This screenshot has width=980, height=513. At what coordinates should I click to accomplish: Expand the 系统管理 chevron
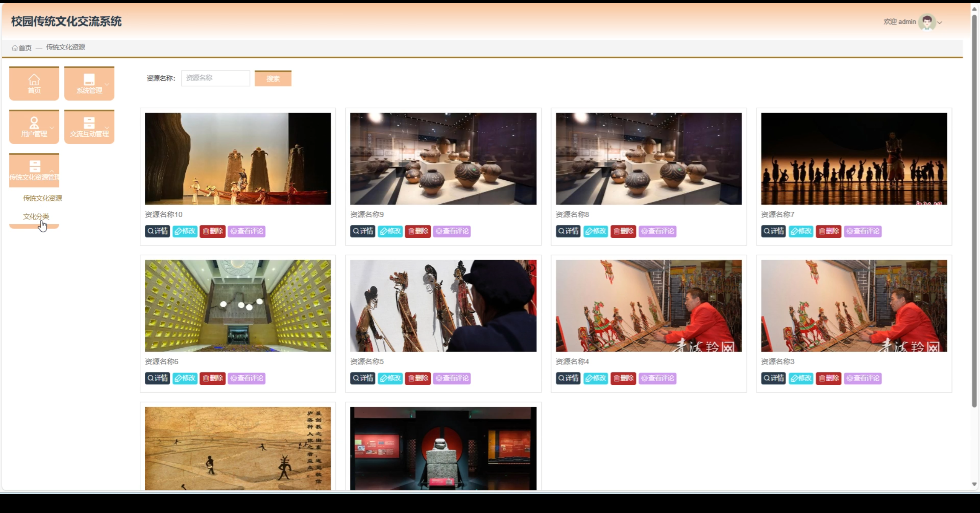click(x=107, y=84)
